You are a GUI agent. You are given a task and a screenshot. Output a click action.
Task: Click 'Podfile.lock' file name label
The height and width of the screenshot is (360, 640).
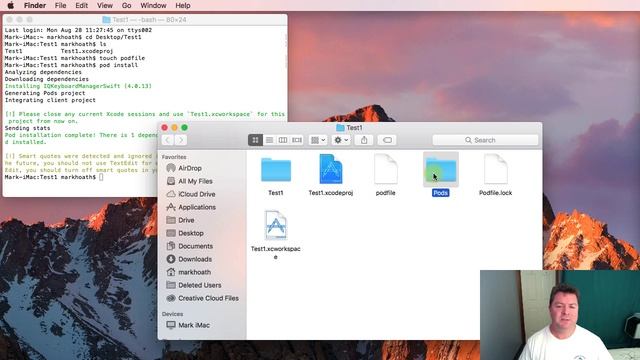[496, 193]
